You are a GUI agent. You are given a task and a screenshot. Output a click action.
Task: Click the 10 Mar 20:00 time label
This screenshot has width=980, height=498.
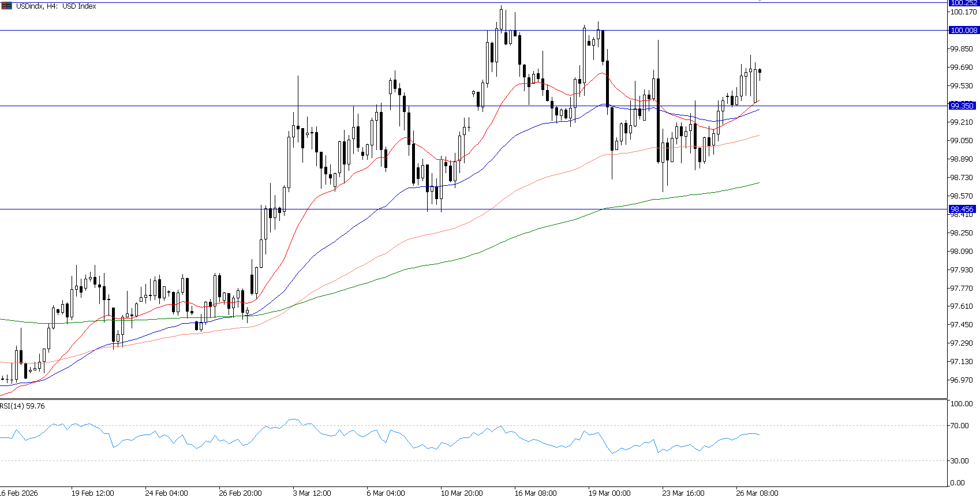pyautogui.click(x=462, y=493)
